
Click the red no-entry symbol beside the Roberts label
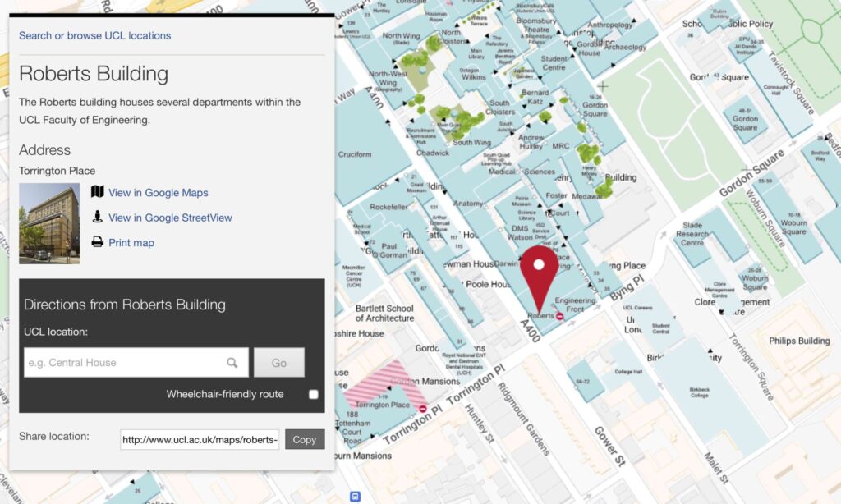click(x=559, y=315)
